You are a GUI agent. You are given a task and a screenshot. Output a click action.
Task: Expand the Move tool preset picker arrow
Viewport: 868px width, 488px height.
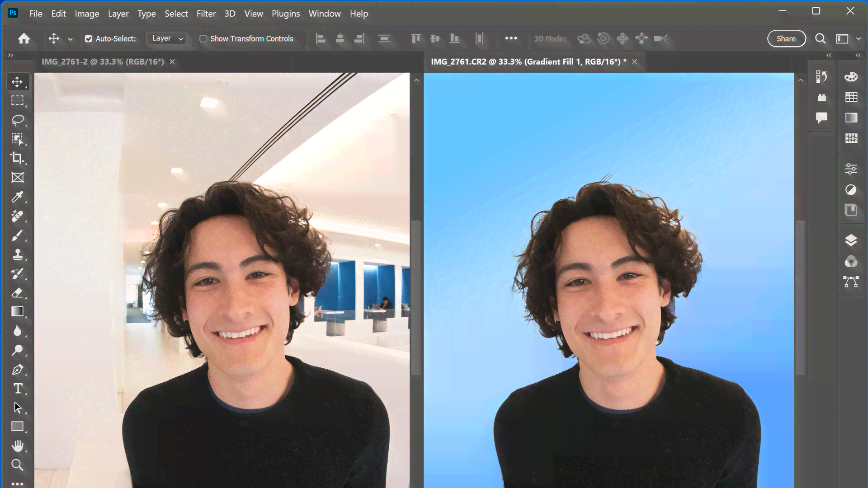pos(70,39)
